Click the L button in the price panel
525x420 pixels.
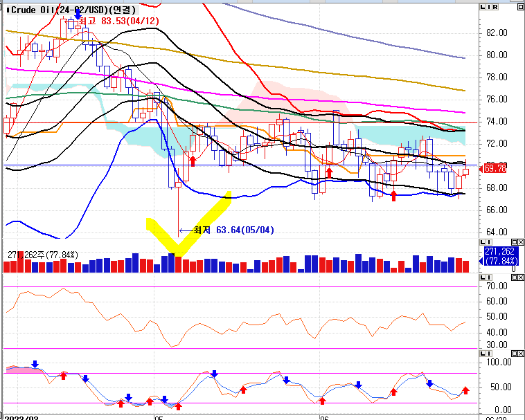(483, 7)
